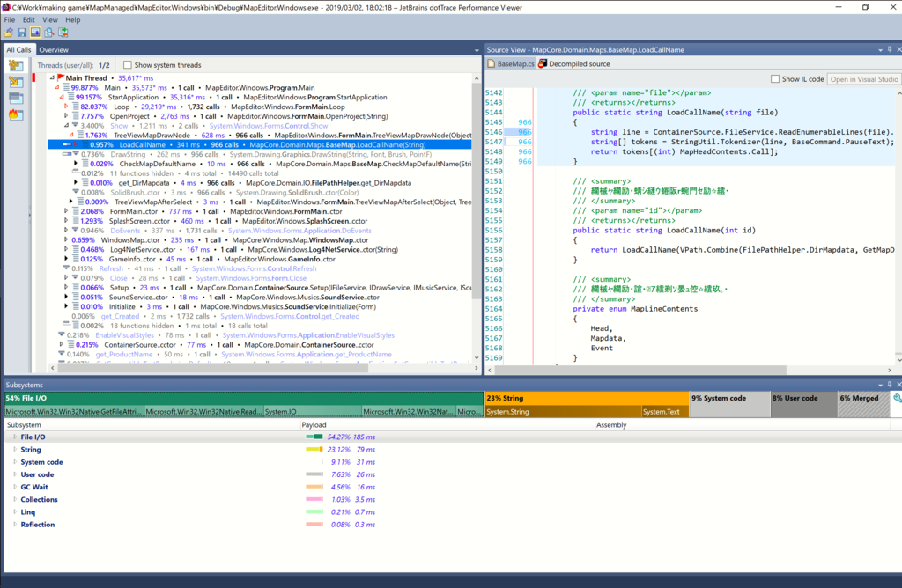Click the magnifier search toolbar icon
The height and width of the screenshot is (588, 902).
click(x=50, y=32)
